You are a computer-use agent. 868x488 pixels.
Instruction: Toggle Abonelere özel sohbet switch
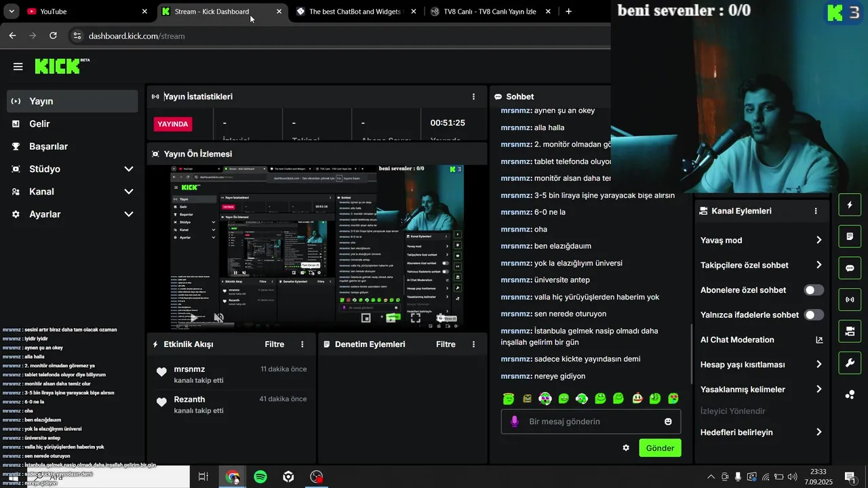point(814,290)
